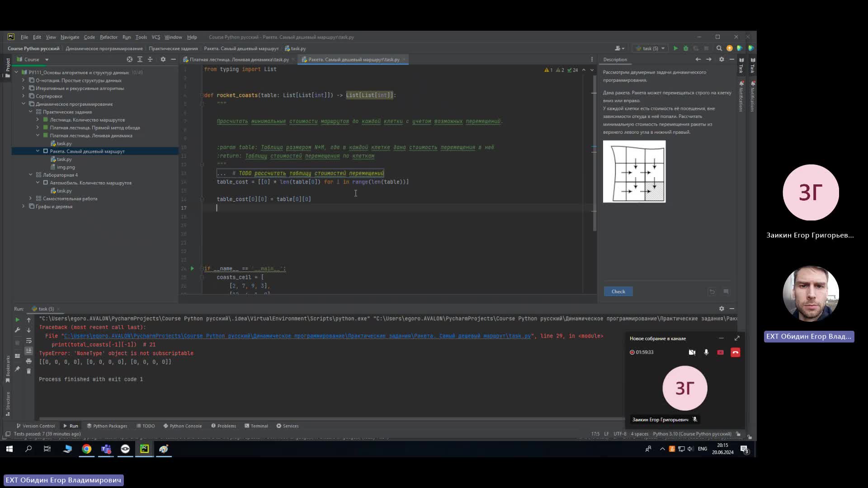Open the Version Control tool tab
The image size is (868, 488).
coord(35,426)
